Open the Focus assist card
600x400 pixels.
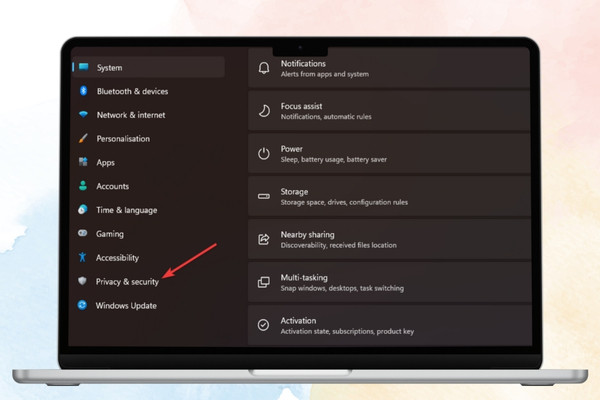pos(389,111)
